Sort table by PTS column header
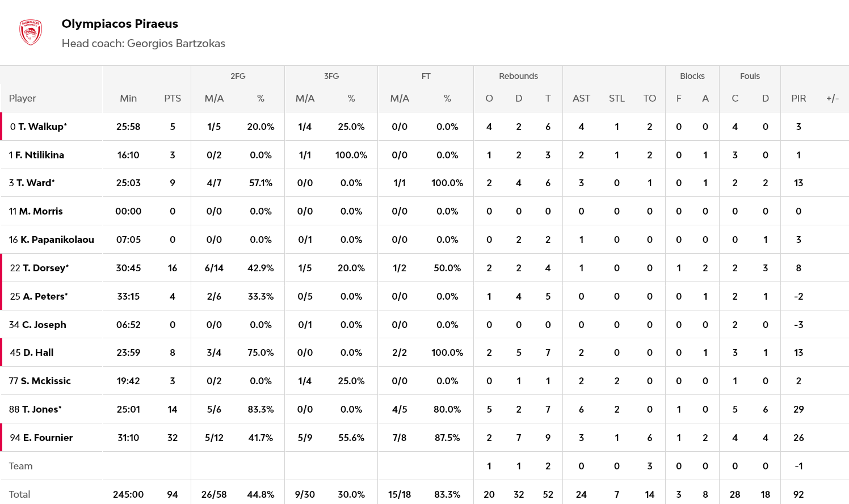The height and width of the screenshot is (504, 849). [x=173, y=98]
